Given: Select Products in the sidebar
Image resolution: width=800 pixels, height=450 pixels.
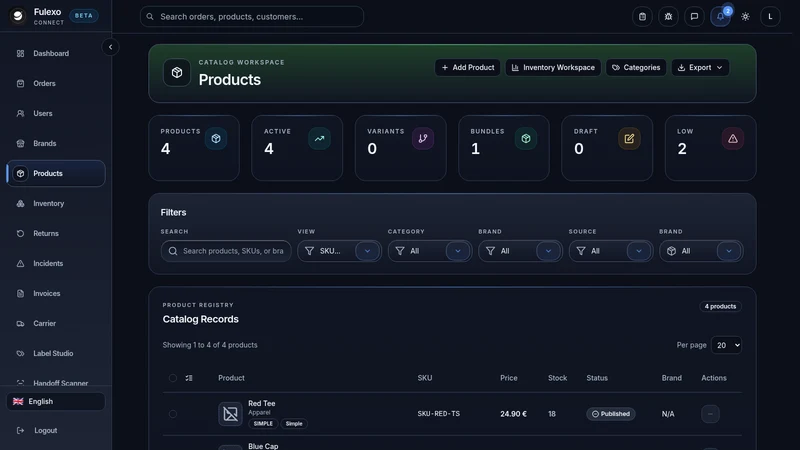Looking at the screenshot, I should (x=56, y=173).
